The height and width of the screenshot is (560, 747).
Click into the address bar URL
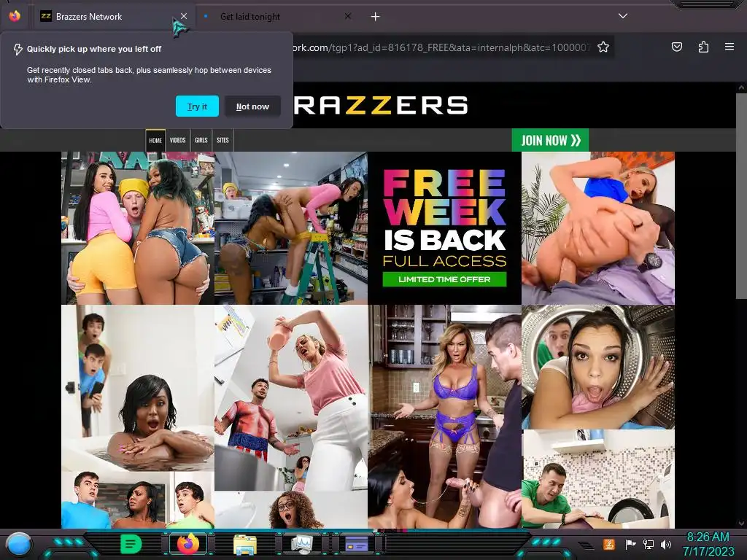pyautogui.click(x=441, y=47)
